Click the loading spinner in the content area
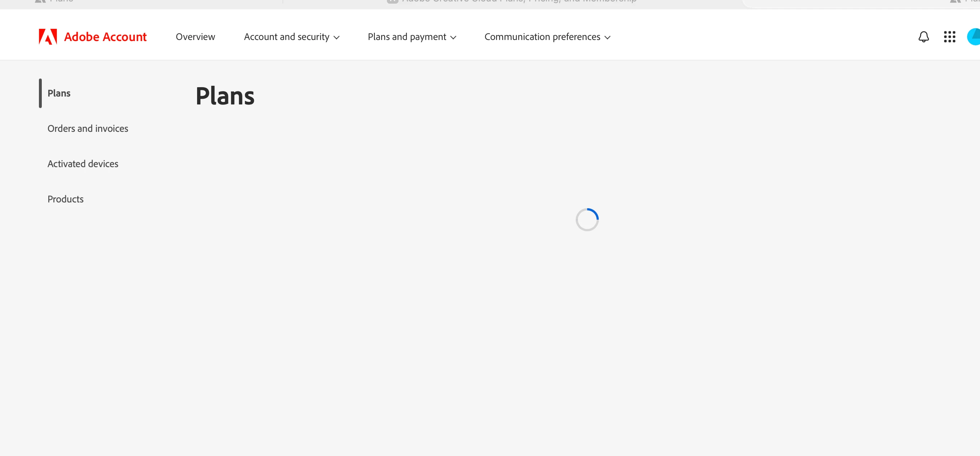 pos(587,219)
